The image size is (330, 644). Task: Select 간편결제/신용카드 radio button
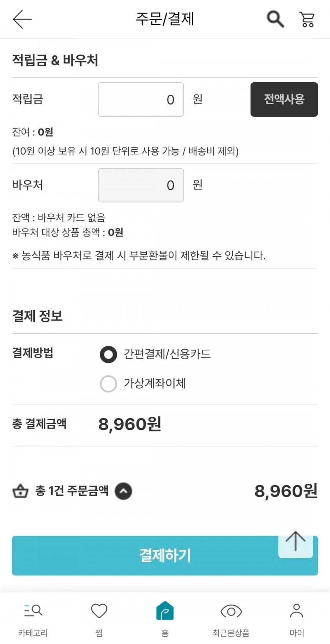pyautogui.click(x=109, y=354)
